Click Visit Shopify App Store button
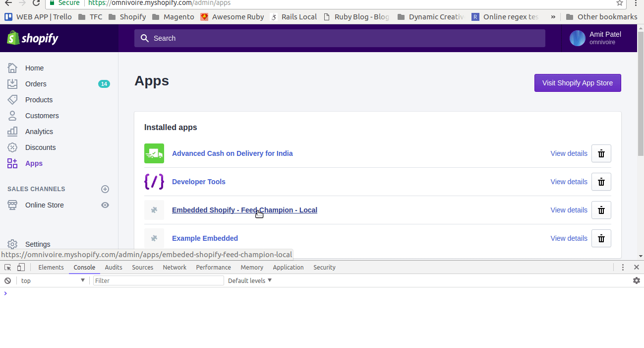 click(578, 83)
